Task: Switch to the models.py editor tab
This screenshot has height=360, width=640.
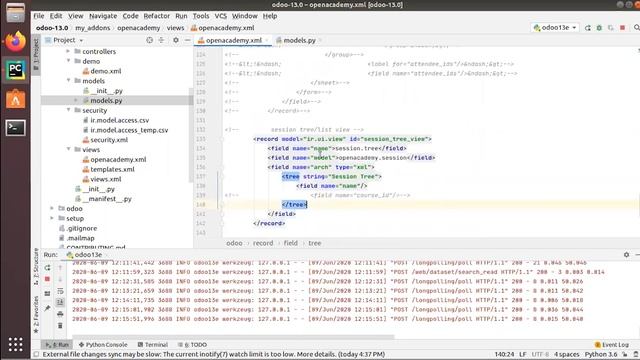Action: click(x=299, y=40)
